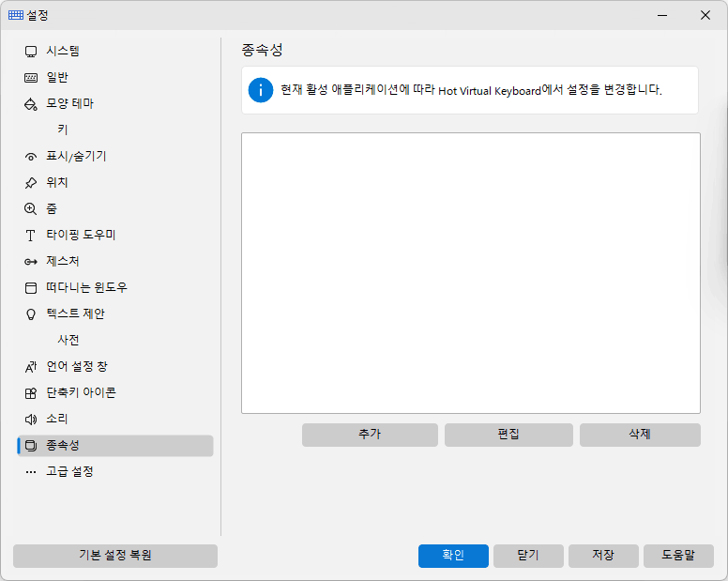Click the 추가 button
This screenshot has height=581, width=728.
[x=370, y=435]
